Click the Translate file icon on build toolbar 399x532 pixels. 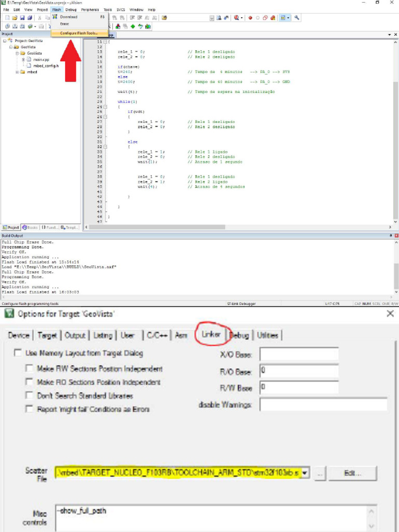pyautogui.click(x=7, y=26)
